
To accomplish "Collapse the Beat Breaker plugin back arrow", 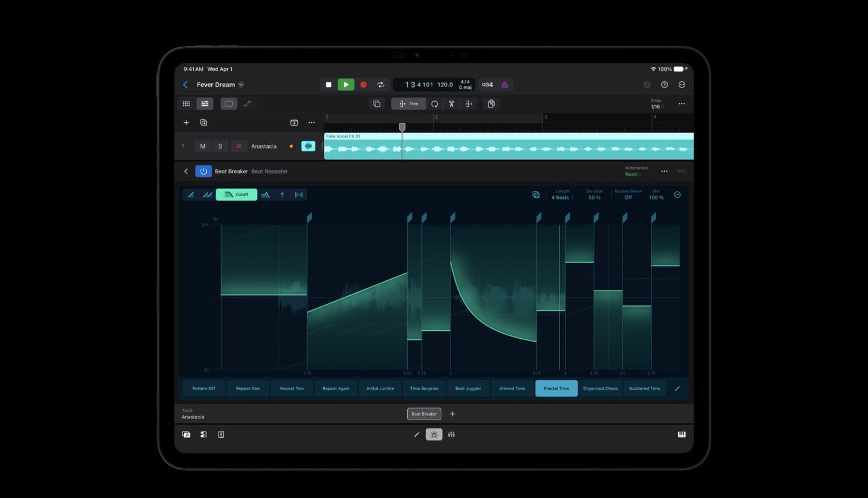I will [x=186, y=171].
